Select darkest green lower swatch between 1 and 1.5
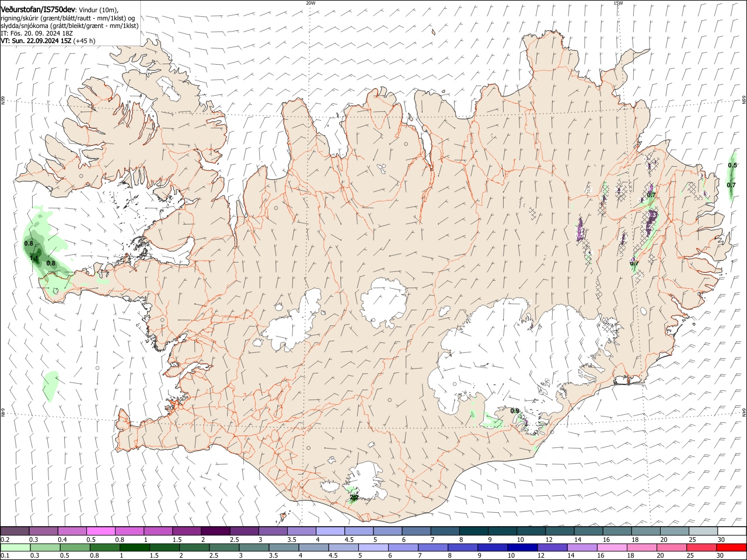This screenshot has width=747, height=560. [134, 547]
